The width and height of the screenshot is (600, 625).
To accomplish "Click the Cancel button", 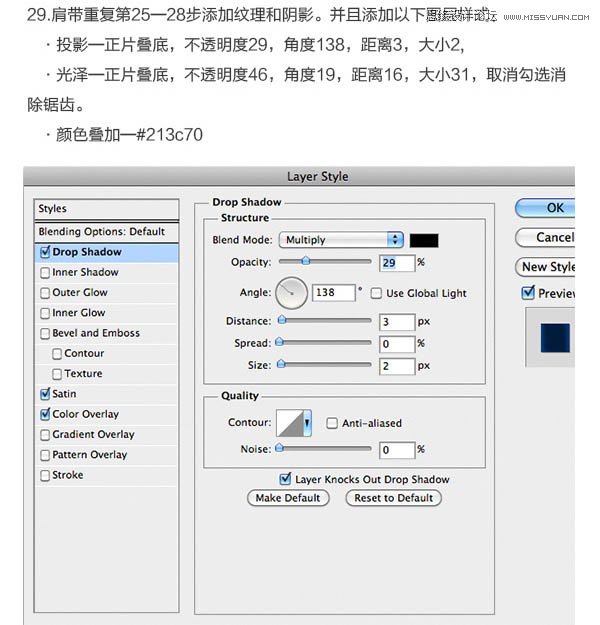I will pyautogui.click(x=545, y=238).
